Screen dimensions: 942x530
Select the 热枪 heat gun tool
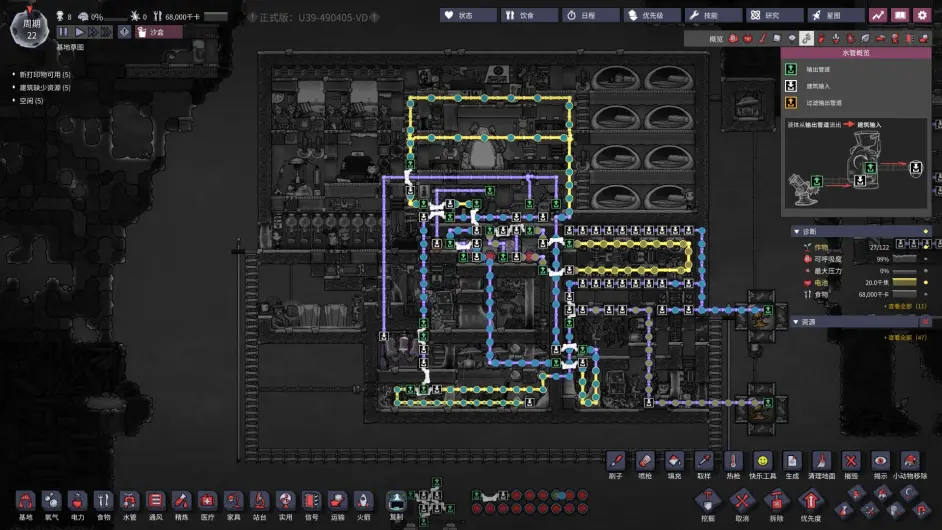(733, 466)
